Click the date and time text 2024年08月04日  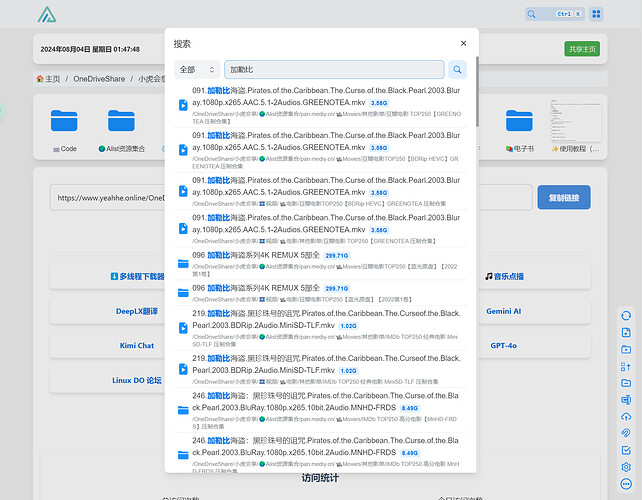(x=90, y=49)
